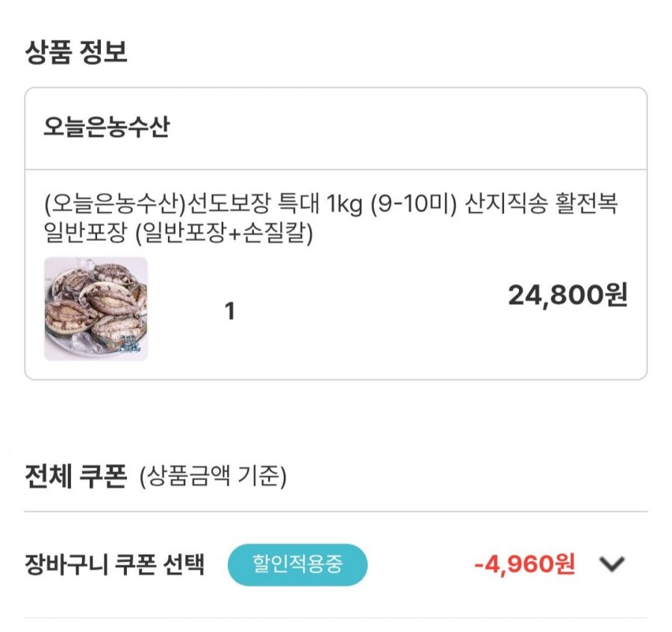
Task: Select the 장바구니 쿠폰 선택 label
Action: point(114,565)
